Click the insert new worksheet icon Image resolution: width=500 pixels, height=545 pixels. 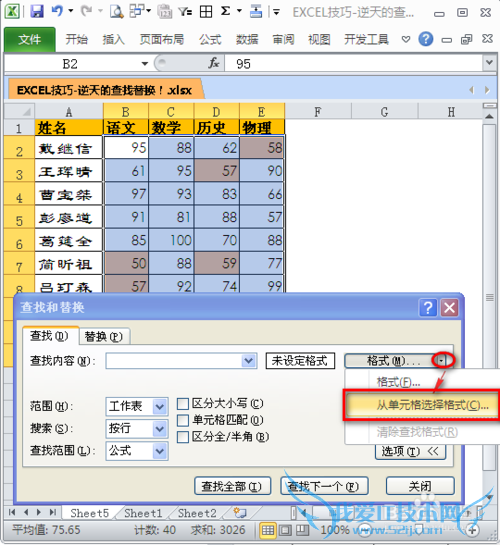click(x=240, y=512)
